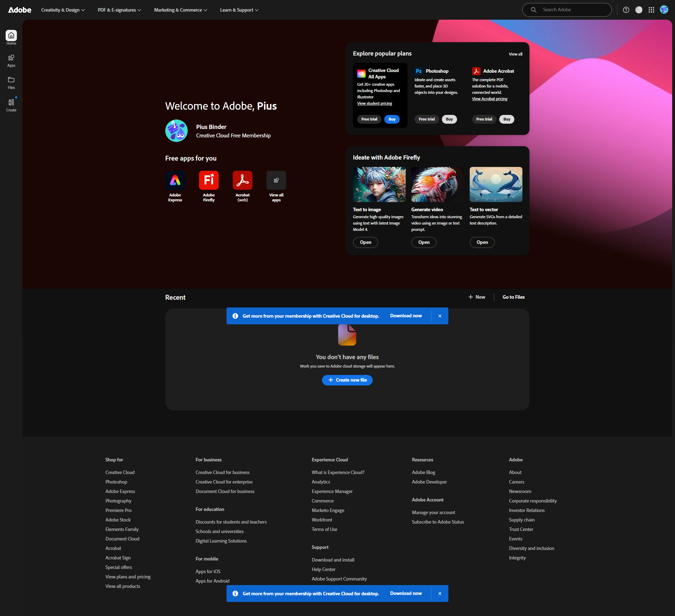
Task: Click the Adobe Acrobat plan icon
Action: (476, 71)
